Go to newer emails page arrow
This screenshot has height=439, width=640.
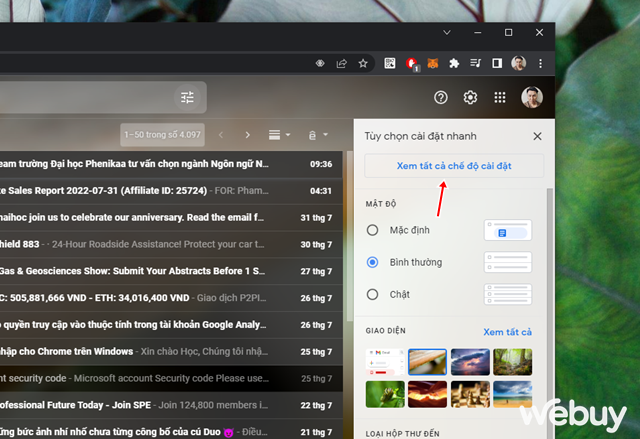coord(221,135)
